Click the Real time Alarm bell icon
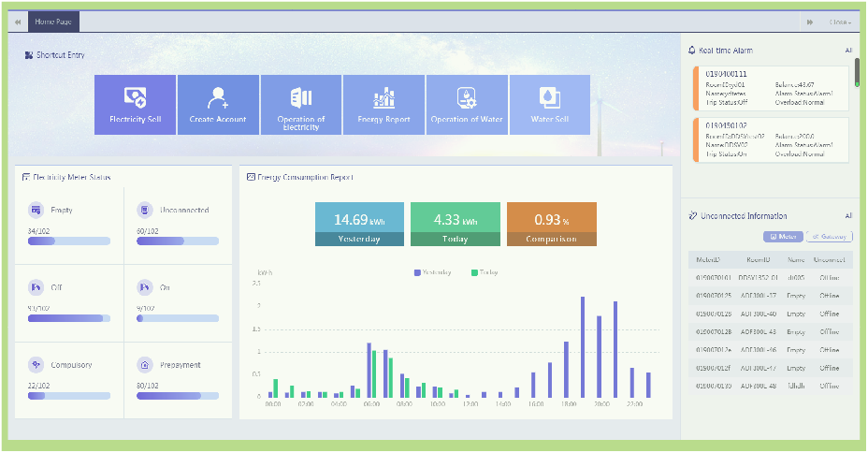This screenshot has width=868, height=453. pyautogui.click(x=691, y=51)
